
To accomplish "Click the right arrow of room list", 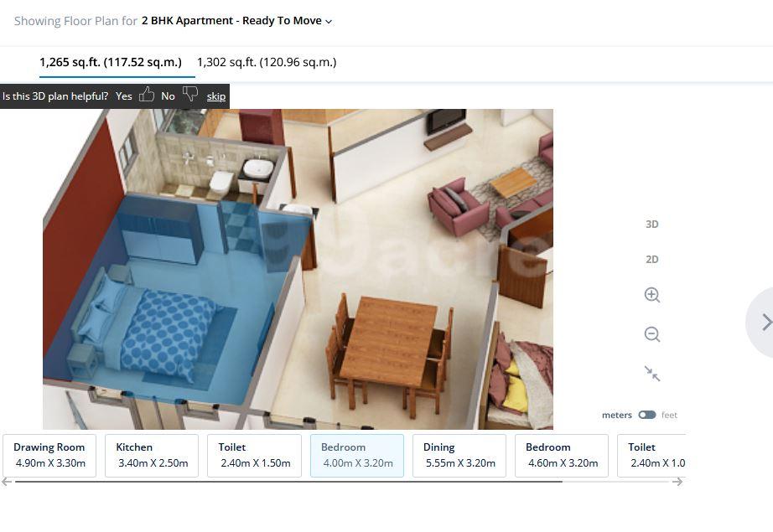I will tap(678, 482).
